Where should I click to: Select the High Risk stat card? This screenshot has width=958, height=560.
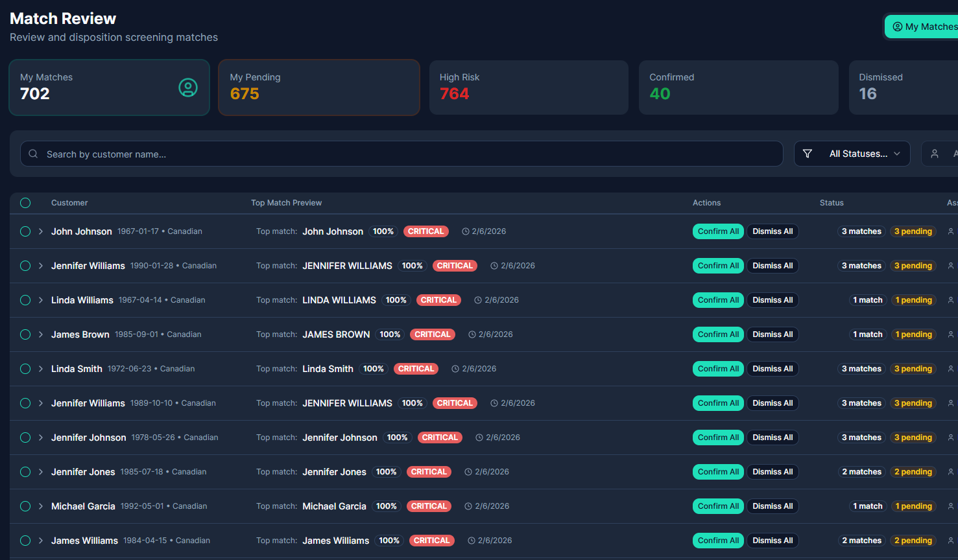click(x=528, y=87)
